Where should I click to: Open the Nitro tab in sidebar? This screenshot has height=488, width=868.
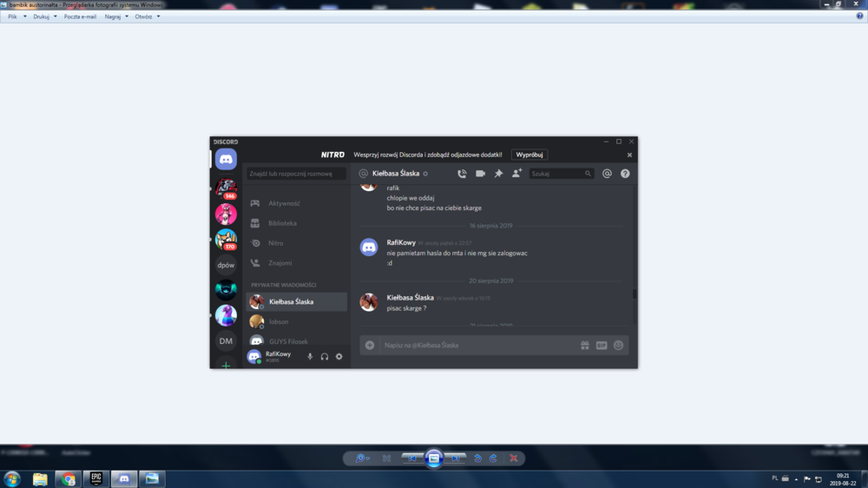tap(296, 243)
